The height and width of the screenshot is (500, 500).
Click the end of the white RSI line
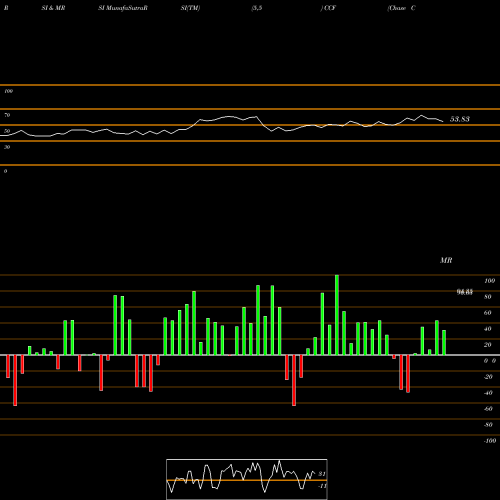(x=443, y=121)
